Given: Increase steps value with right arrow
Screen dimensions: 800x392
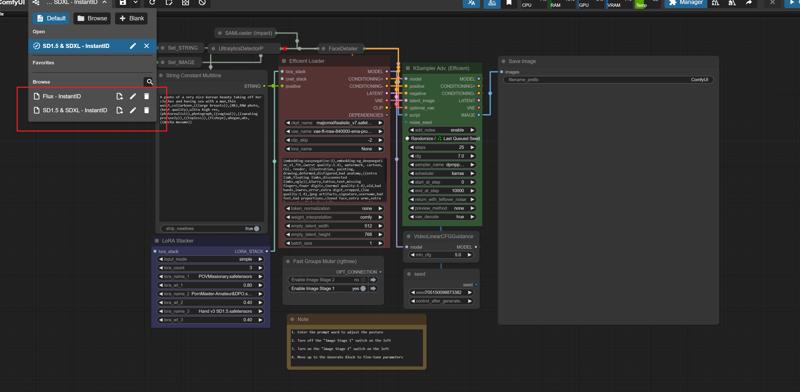Looking at the screenshot, I should click(472, 148).
